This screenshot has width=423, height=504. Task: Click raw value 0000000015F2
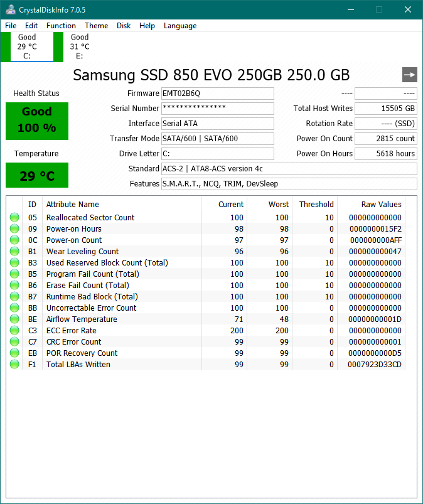click(x=375, y=229)
